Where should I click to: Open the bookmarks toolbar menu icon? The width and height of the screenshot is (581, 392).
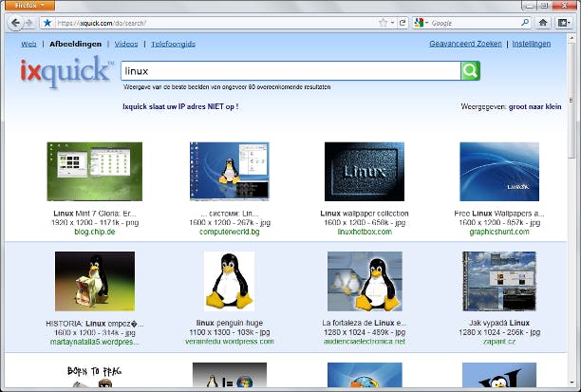pos(564,23)
